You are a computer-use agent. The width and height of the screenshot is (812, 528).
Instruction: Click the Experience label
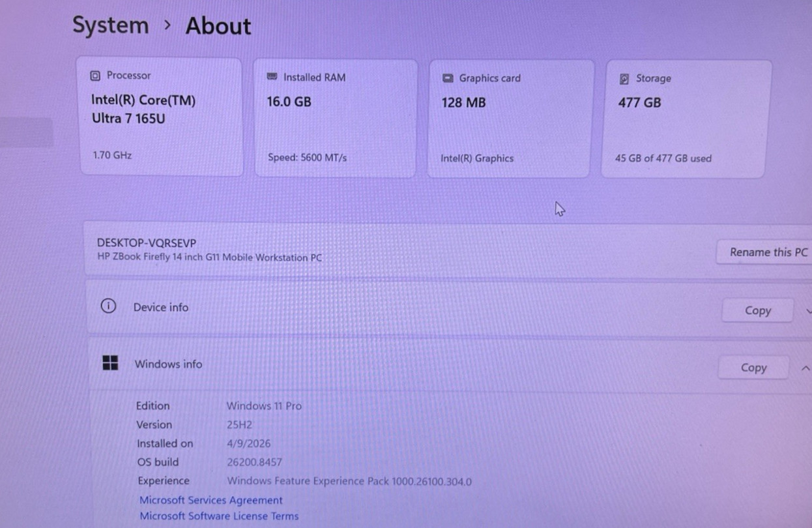[x=164, y=481]
